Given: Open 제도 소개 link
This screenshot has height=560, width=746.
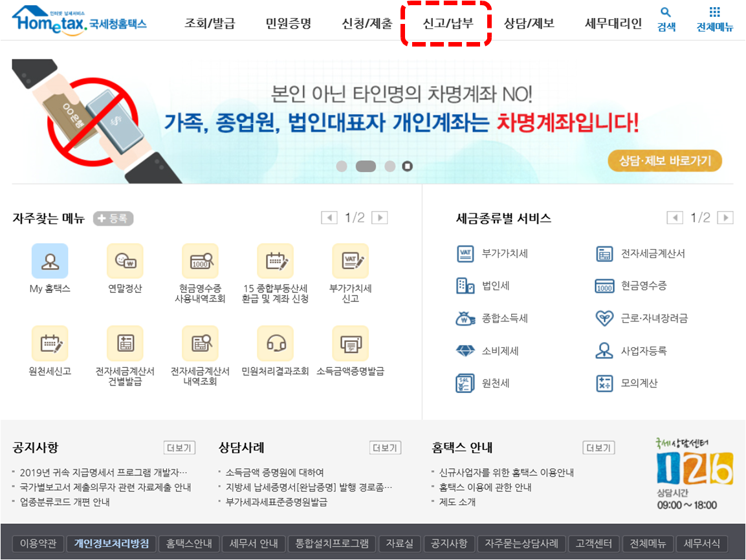Looking at the screenshot, I should click(x=457, y=502).
